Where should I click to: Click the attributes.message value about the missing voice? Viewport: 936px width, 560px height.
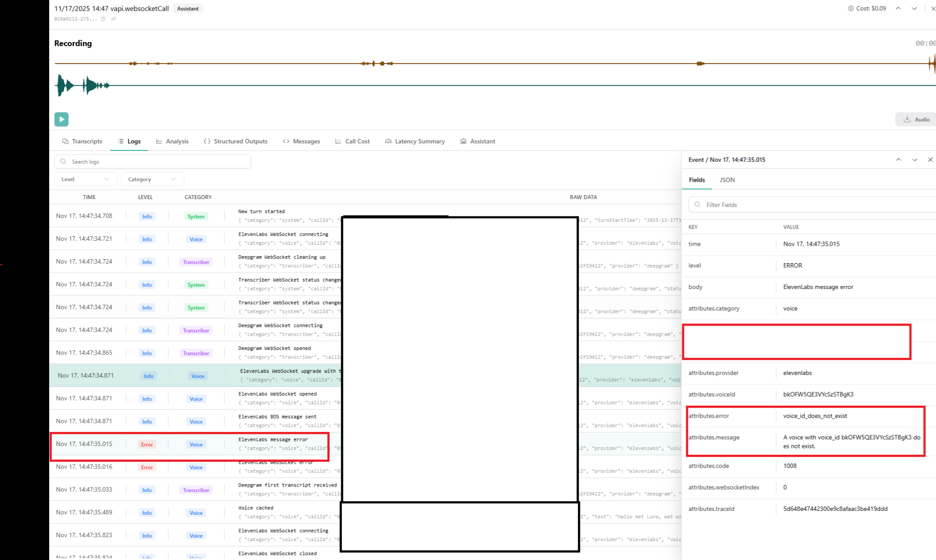point(852,442)
